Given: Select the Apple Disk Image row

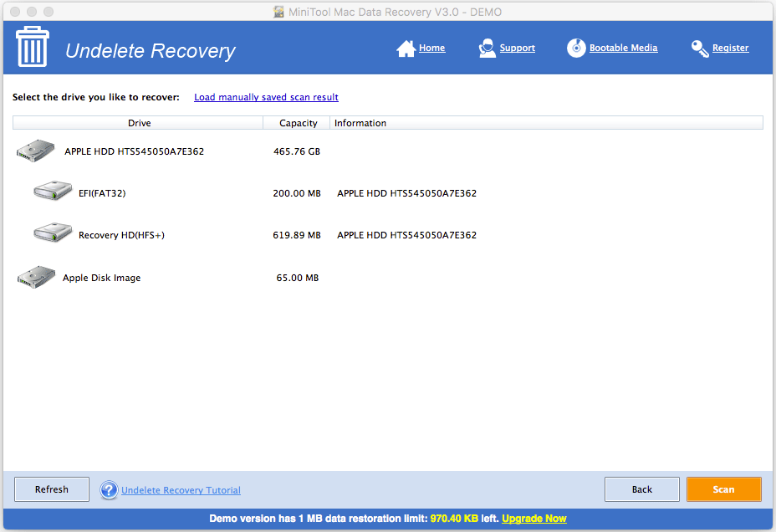Looking at the screenshot, I should (388, 278).
